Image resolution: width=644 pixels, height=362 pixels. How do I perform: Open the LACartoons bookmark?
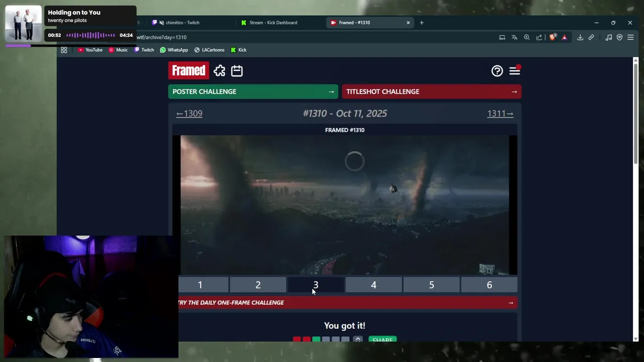[x=209, y=50]
